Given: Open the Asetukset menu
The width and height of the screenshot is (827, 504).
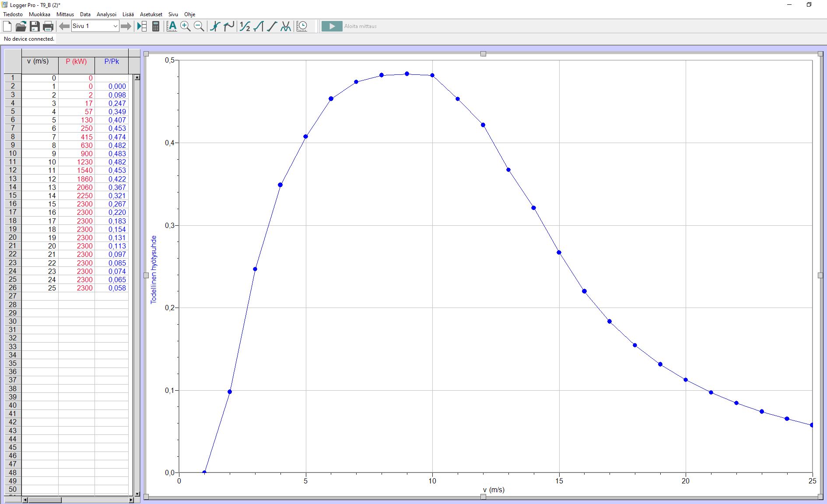Looking at the screenshot, I should 151,14.
